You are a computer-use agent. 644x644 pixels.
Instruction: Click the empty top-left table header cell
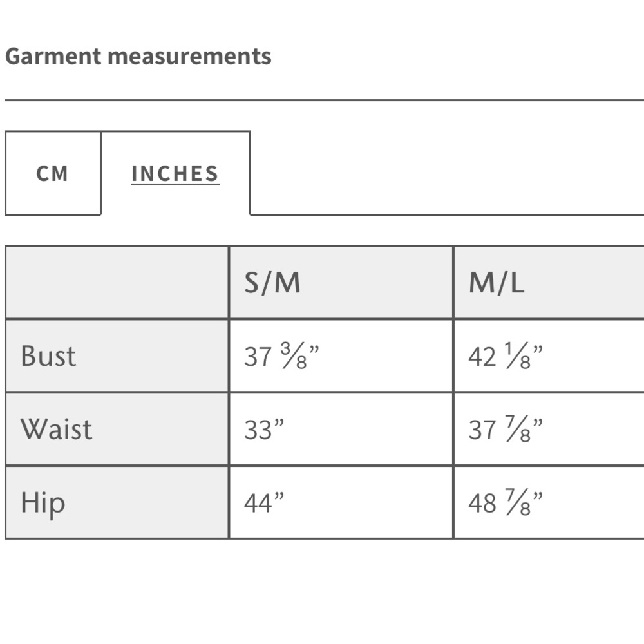tap(117, 283)
